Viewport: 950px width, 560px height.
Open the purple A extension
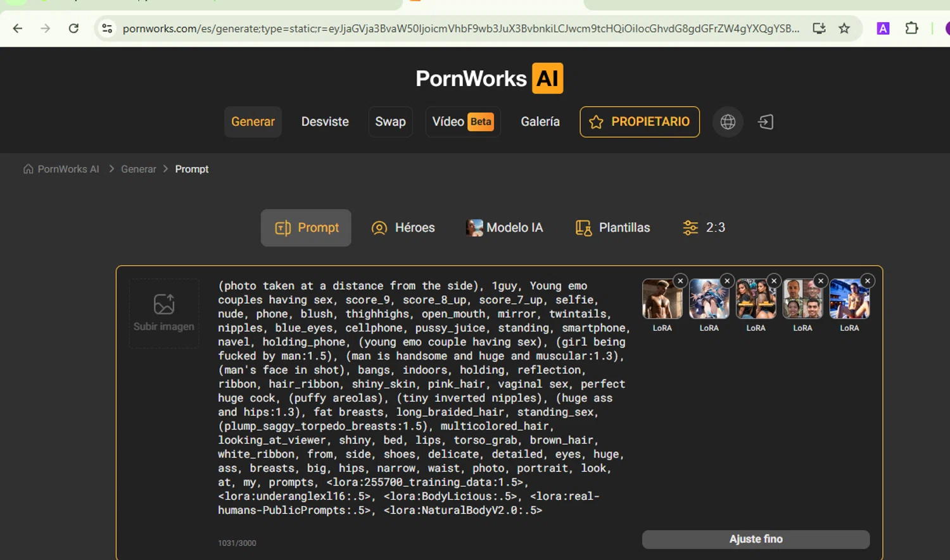[883, 28]
